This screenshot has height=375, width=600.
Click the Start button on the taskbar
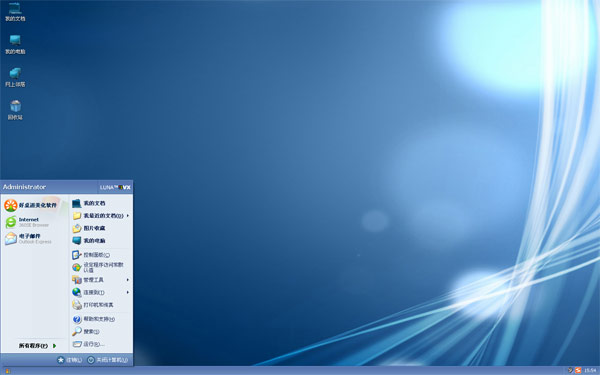[x=8, y=371]
